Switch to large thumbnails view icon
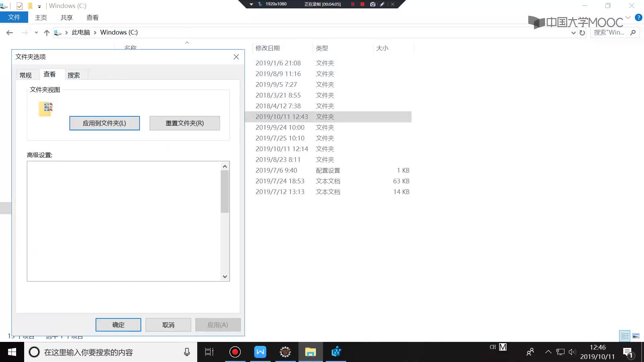 636,336
